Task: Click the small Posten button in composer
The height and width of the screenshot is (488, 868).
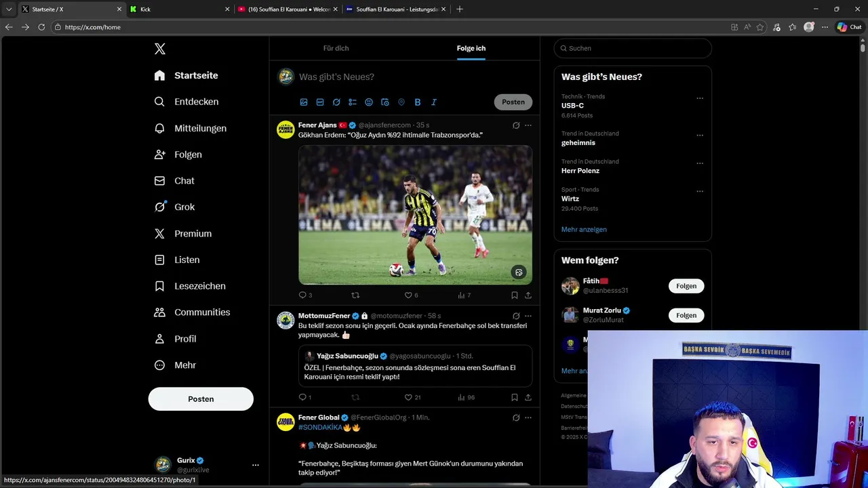Action: [x=513, y=102]
